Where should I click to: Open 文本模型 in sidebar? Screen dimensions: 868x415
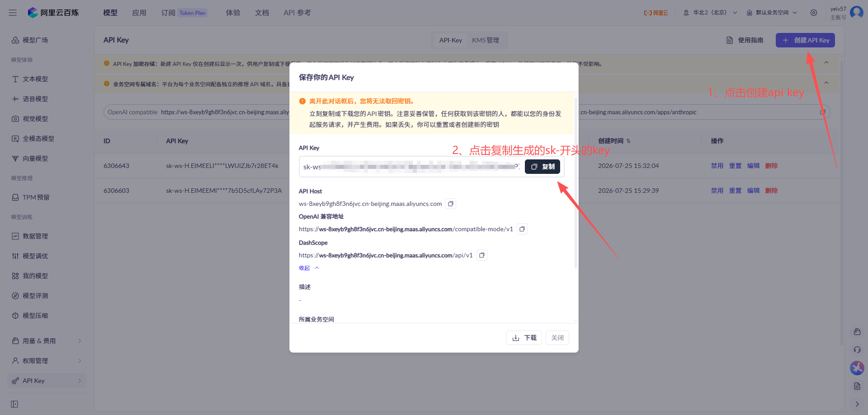click(x=47, y=79)
